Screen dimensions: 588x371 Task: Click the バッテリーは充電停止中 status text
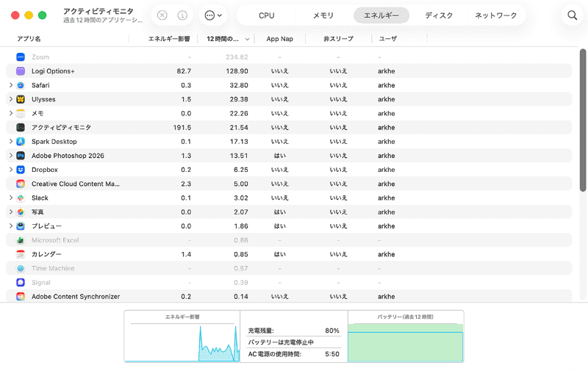[281, 342]
